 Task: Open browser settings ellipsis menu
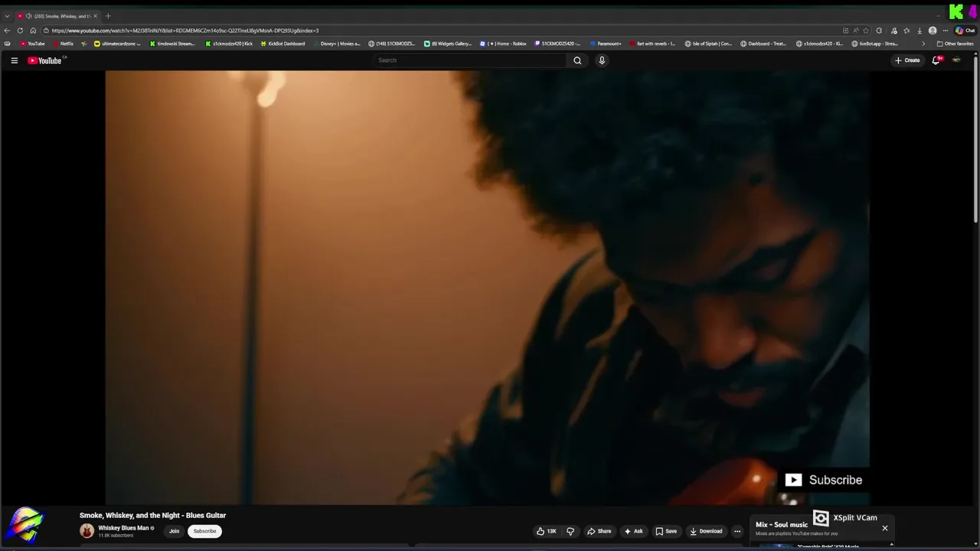pyautogui.click(x=946, y=31)
